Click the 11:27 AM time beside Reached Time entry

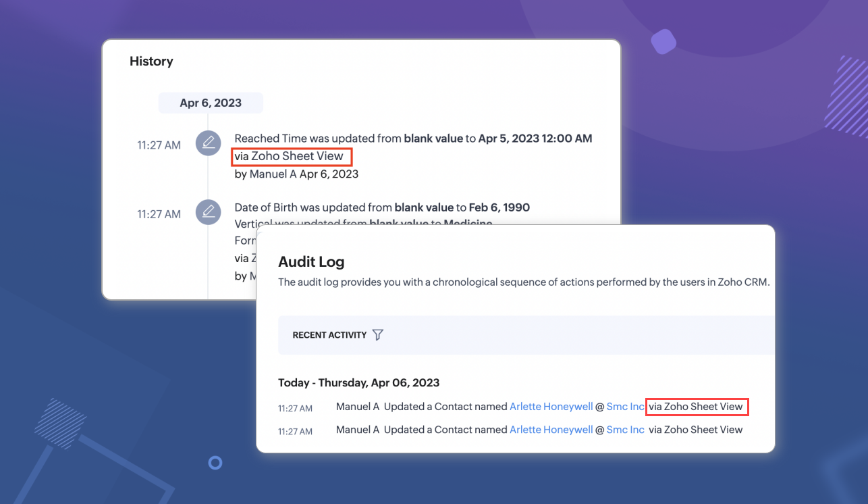tap(159, 145)
